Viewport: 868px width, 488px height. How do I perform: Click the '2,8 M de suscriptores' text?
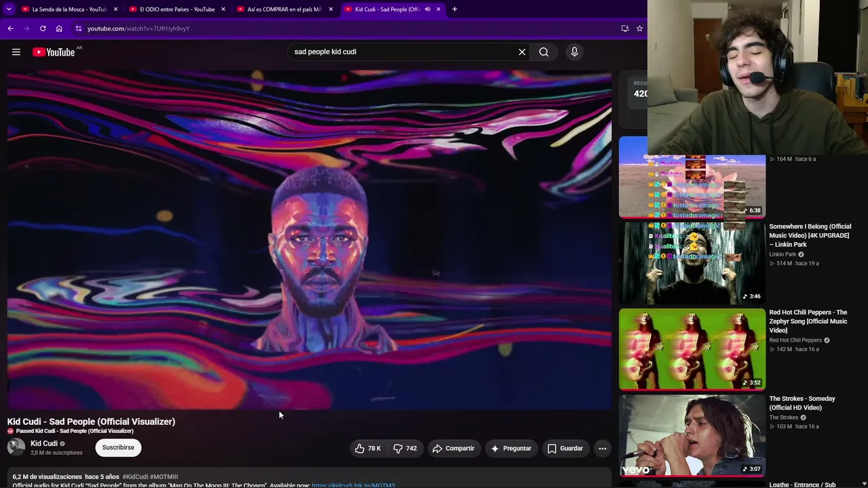[56, 453]
